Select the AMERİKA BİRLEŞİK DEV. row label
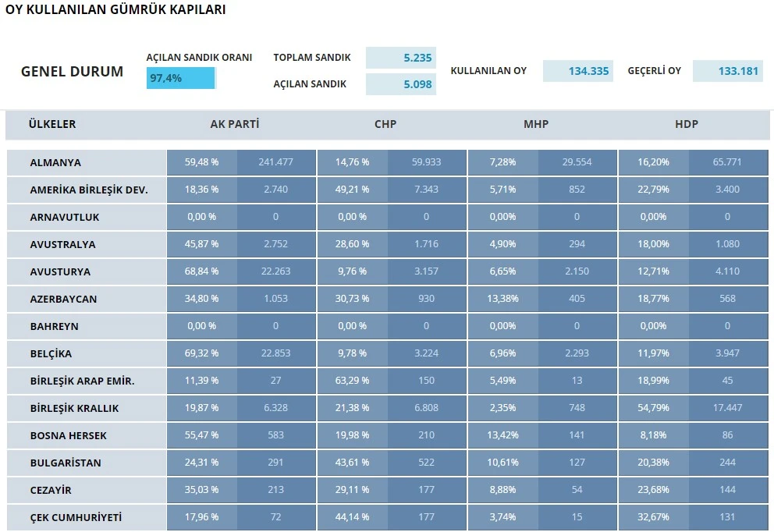The width and height of the screenshot is (774, 532). (89, 190)
